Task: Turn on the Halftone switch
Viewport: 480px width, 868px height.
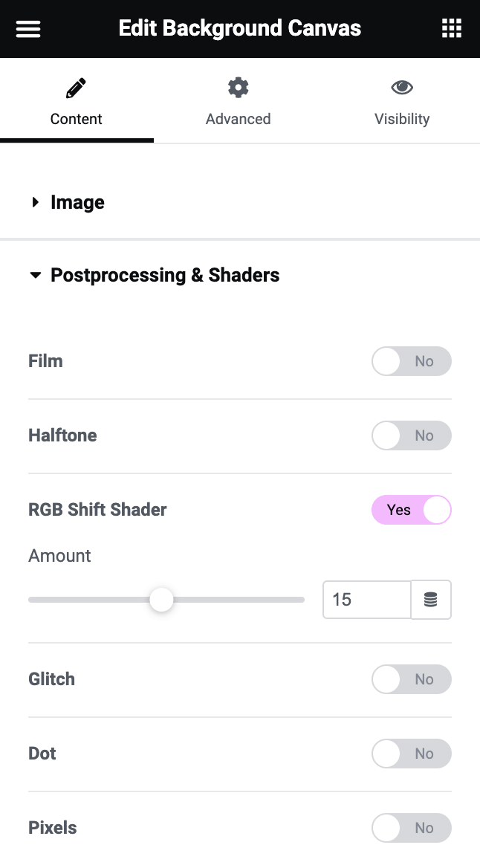Action: (x=411, y=435)
